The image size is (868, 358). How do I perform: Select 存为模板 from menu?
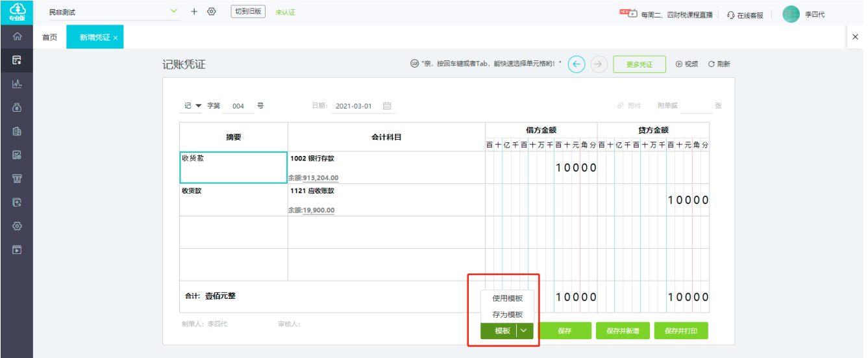507,314
